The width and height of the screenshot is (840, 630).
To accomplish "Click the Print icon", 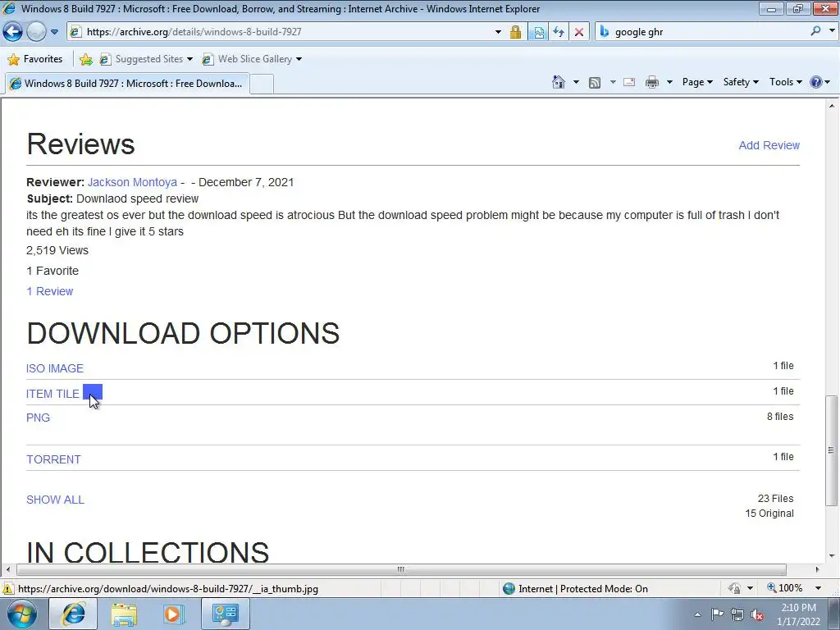I will coord(652,82).
